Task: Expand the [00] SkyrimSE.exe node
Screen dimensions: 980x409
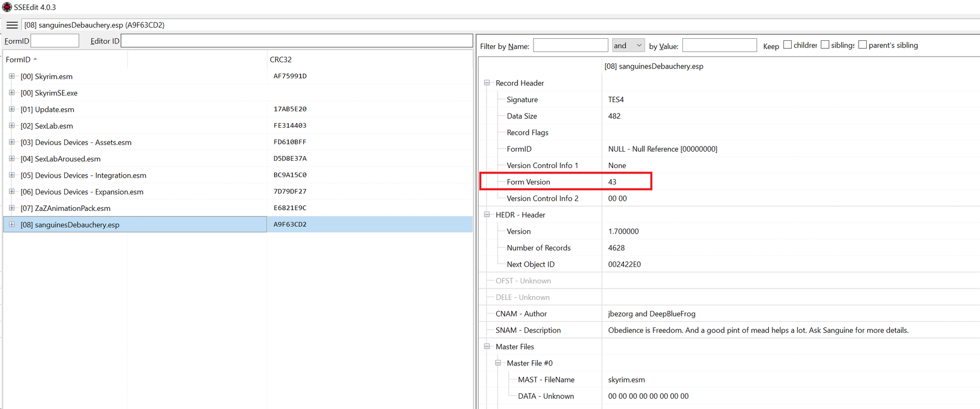Action: click(x=12, y=92)
